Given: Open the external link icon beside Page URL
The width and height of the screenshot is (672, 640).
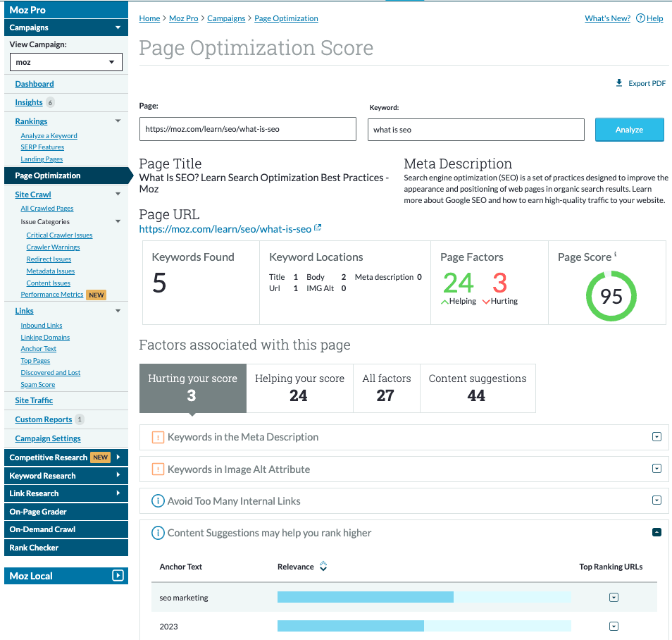Looking at the screenshot, I should coord(318,228).
